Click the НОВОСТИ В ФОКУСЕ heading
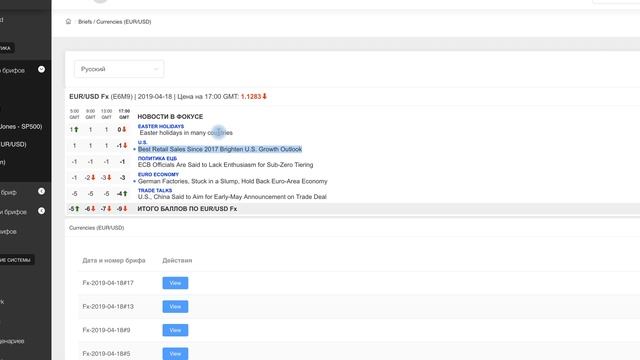Screen dimensions: 640x360 click(x=170, y=116)
